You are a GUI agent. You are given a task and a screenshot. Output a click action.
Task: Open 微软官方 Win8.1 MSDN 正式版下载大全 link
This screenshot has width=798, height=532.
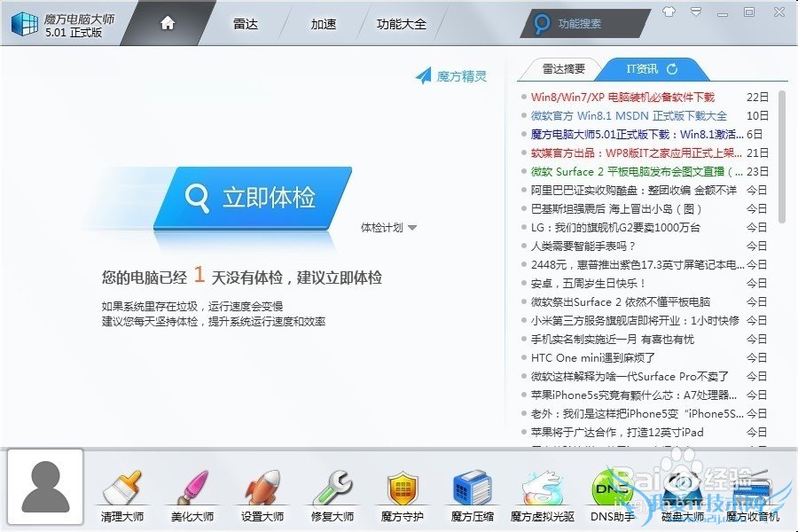629,115
